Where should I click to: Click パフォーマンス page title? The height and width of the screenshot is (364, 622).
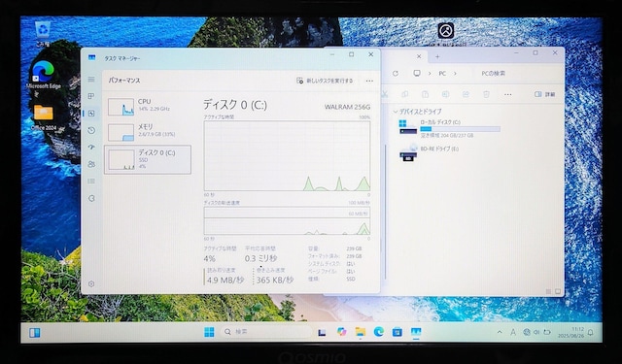point(124,81)
